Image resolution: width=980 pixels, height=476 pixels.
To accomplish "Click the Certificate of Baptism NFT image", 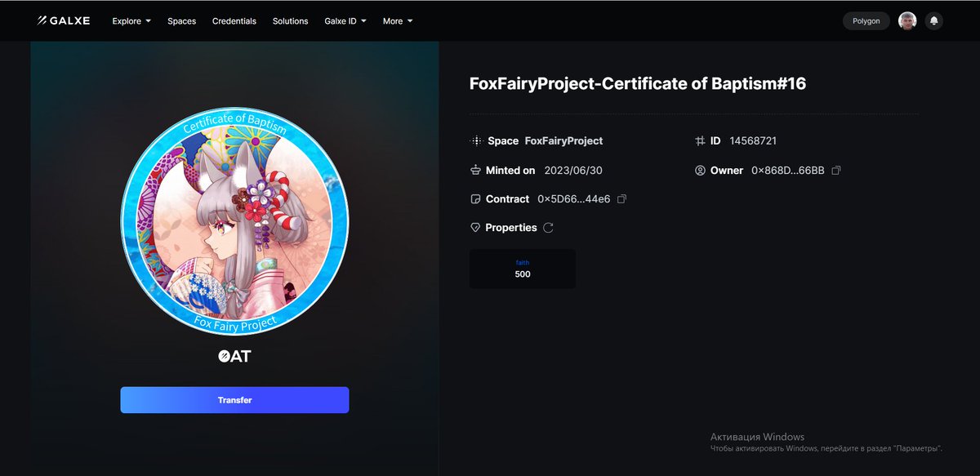I will [234, 223].
